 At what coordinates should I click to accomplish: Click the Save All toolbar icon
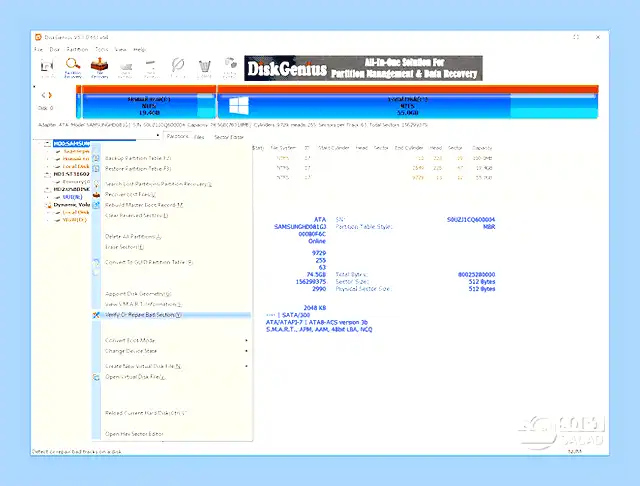point(48,68)
